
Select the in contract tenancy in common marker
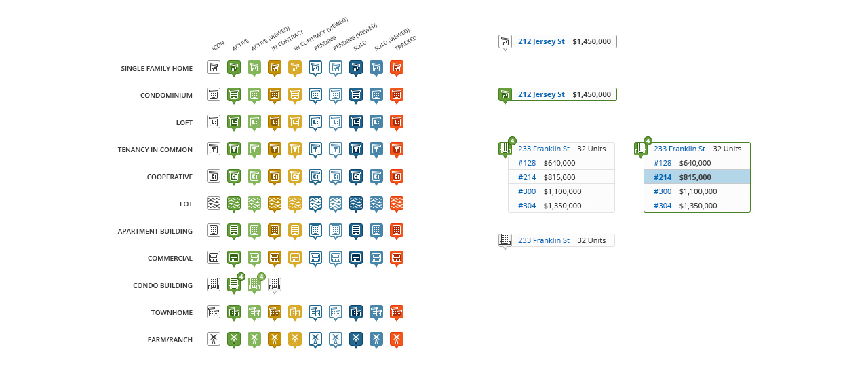pyautogui.click(x=275, y=149)
